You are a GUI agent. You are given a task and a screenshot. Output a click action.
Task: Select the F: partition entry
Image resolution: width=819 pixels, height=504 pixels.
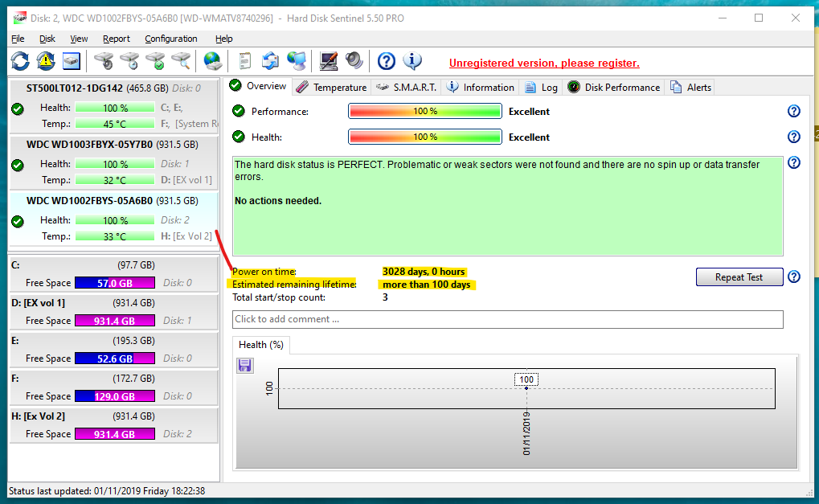[114, 387]
